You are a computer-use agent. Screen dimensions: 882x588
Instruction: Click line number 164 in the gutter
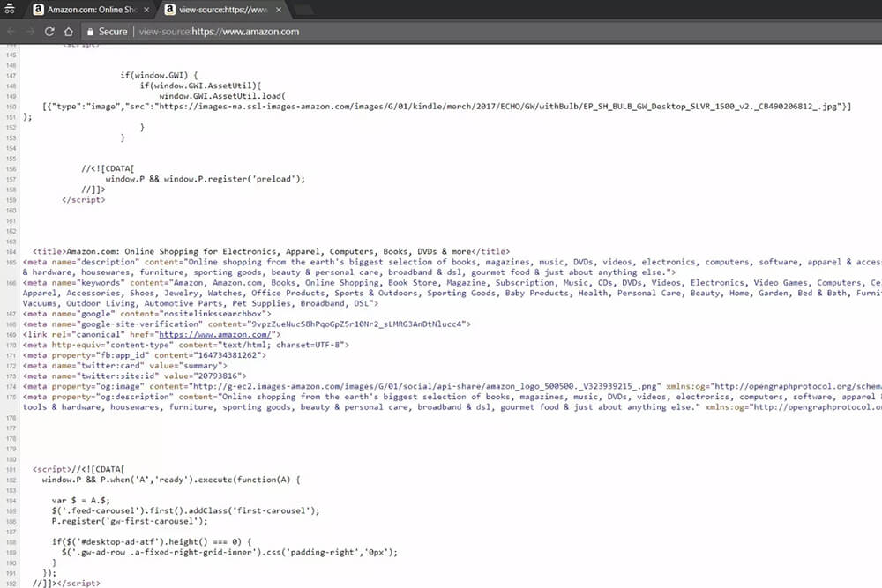click(11, 252)
